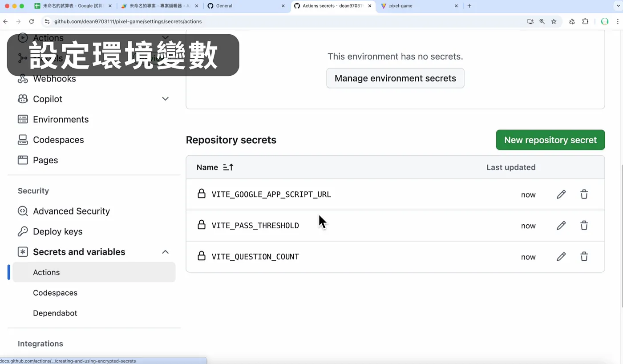Open Pages settings page
Viewport: 623px width, 364px height.
coord(38,160)
